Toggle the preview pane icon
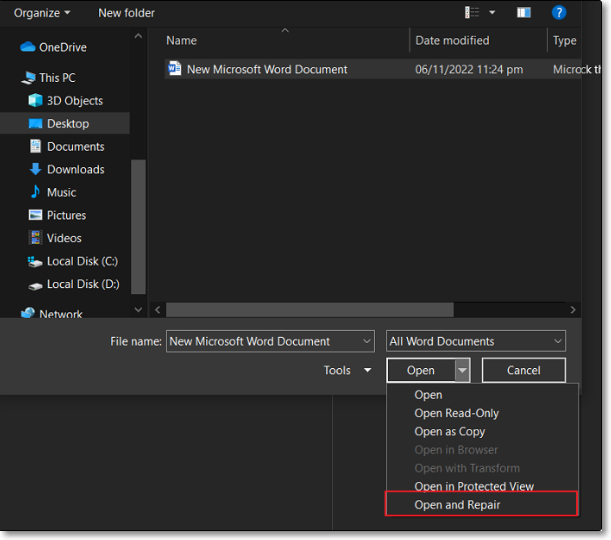 523,13
